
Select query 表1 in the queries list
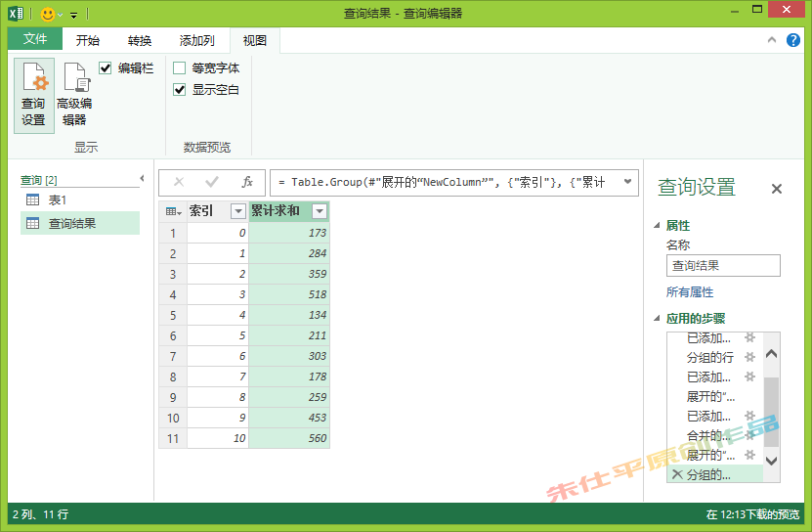80,200
